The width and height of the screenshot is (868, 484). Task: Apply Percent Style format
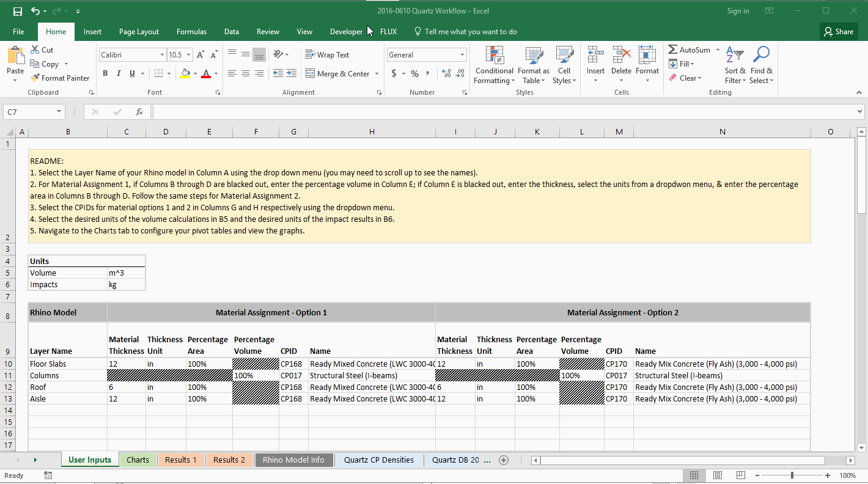point(414,73)
